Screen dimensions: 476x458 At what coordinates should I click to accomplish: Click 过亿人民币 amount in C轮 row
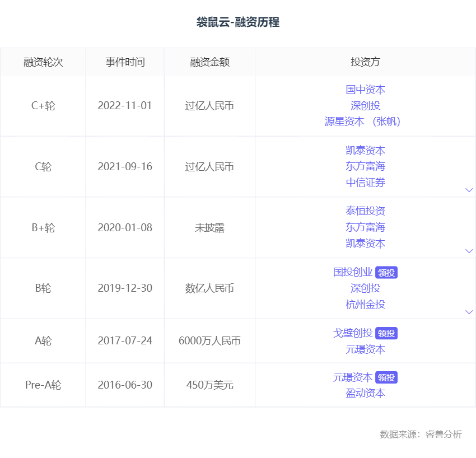(x=209, y=167)
